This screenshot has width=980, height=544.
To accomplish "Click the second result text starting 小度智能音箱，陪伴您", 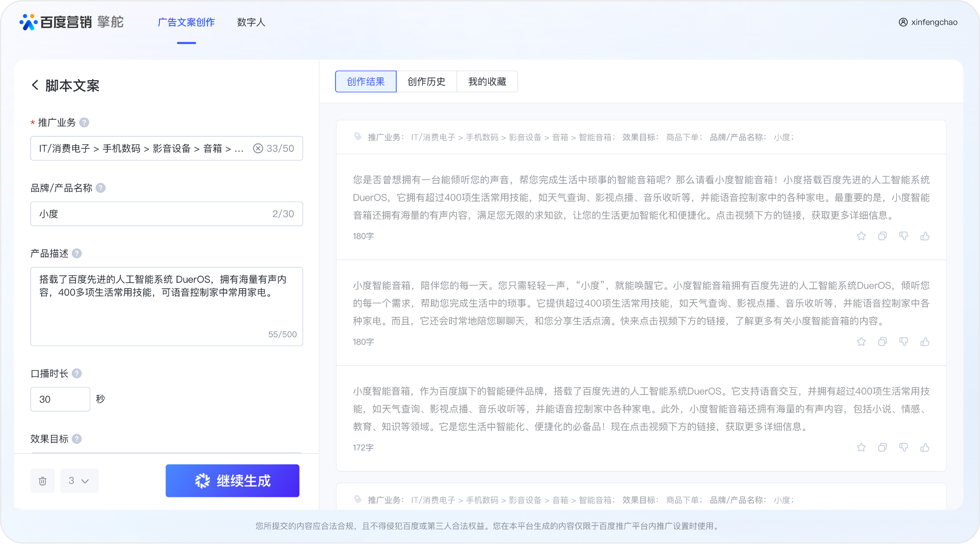I will (641, 303).
